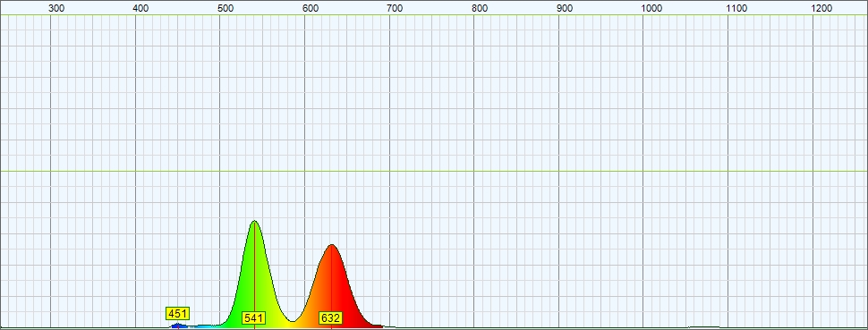
Task: Click the 300 axis label
Action: 56,8
